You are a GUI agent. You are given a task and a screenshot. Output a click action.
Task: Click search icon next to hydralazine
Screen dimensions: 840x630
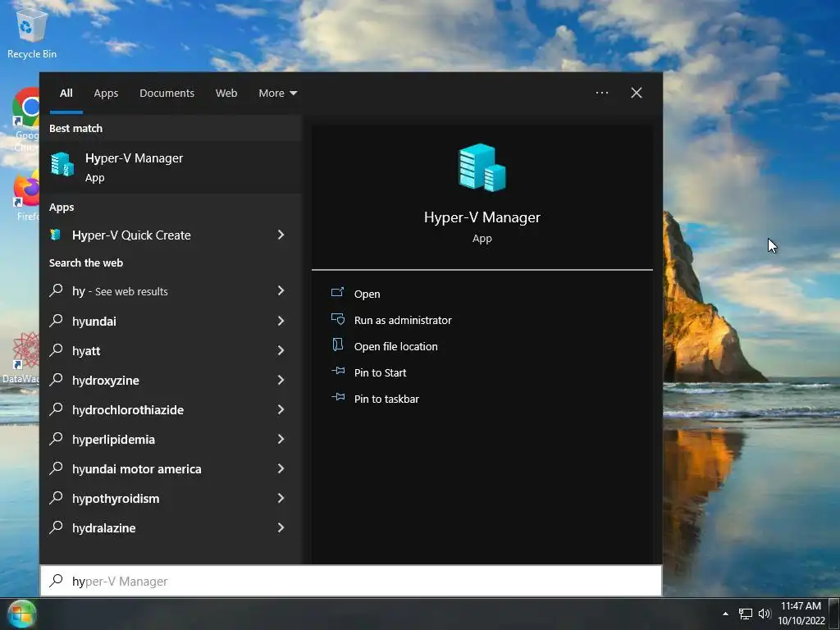point(56,527)
